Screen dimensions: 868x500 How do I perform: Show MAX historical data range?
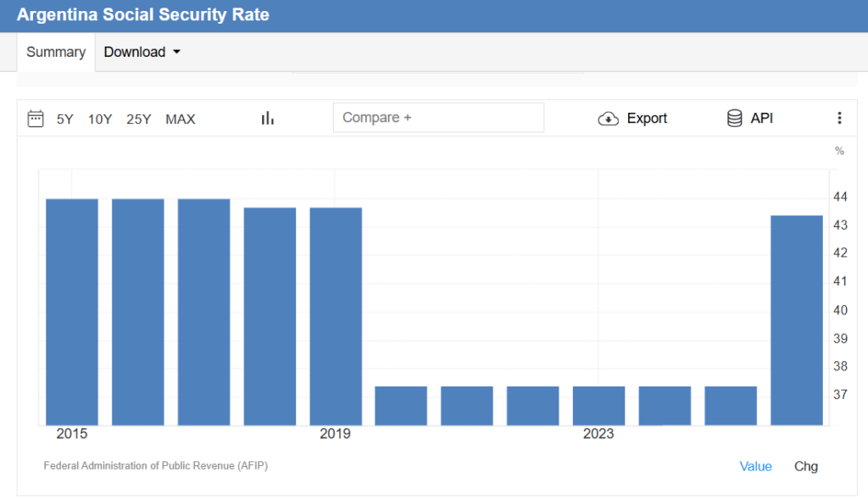pos(181,119)
